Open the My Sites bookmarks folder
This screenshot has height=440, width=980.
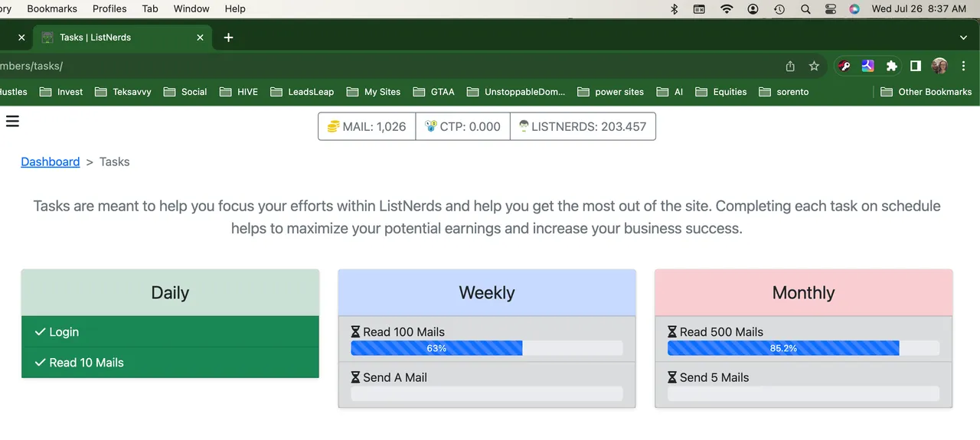(374, 92)
